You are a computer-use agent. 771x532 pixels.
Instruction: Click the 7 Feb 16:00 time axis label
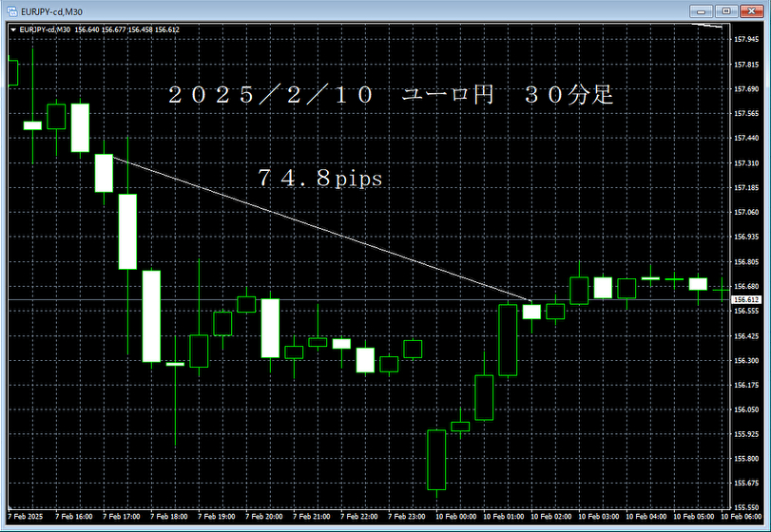[x=74, y=517]
